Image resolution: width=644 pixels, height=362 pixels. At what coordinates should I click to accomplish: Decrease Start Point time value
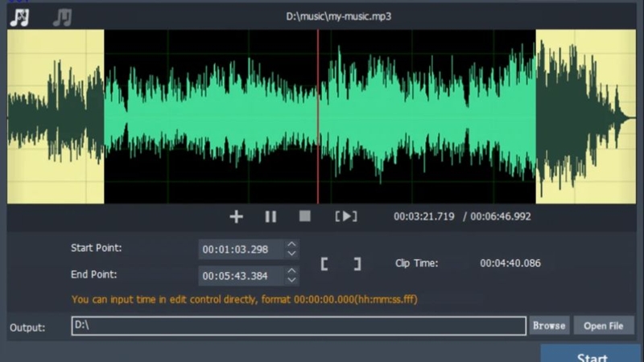291,253
